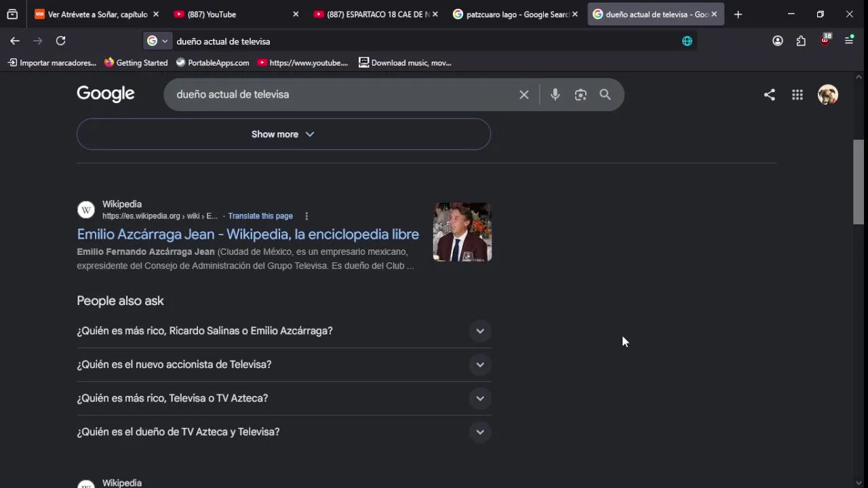Click the 'People also ask' heading

pyautogui.click(x=121, y=301)
